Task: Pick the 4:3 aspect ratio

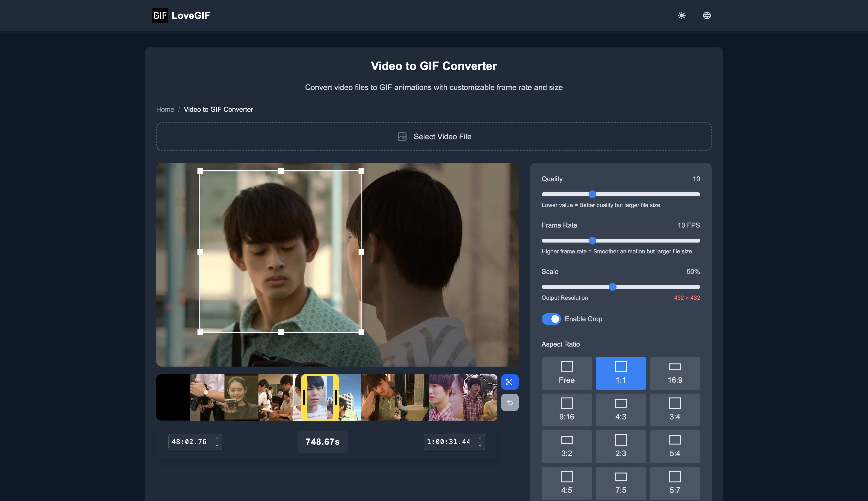Action: coord(620,410)
